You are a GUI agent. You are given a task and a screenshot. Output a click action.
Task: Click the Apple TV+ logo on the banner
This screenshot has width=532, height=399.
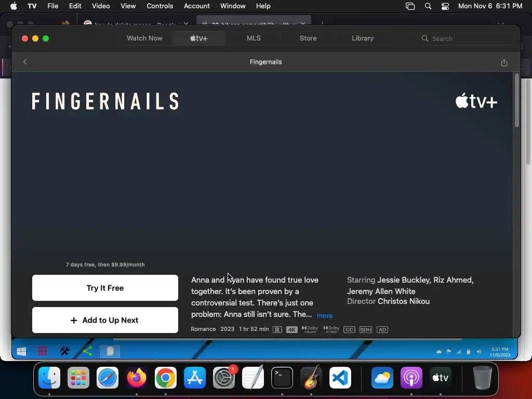point(476,101)
